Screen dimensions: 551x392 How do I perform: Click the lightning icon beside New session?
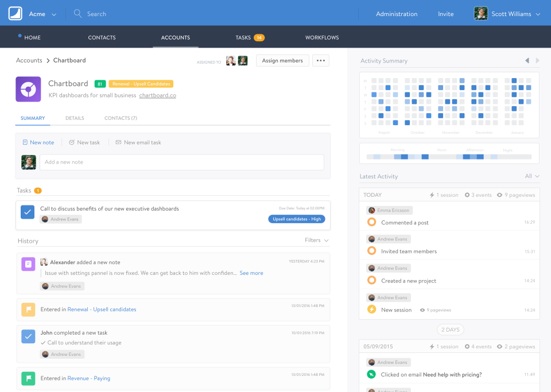(371, 309)
